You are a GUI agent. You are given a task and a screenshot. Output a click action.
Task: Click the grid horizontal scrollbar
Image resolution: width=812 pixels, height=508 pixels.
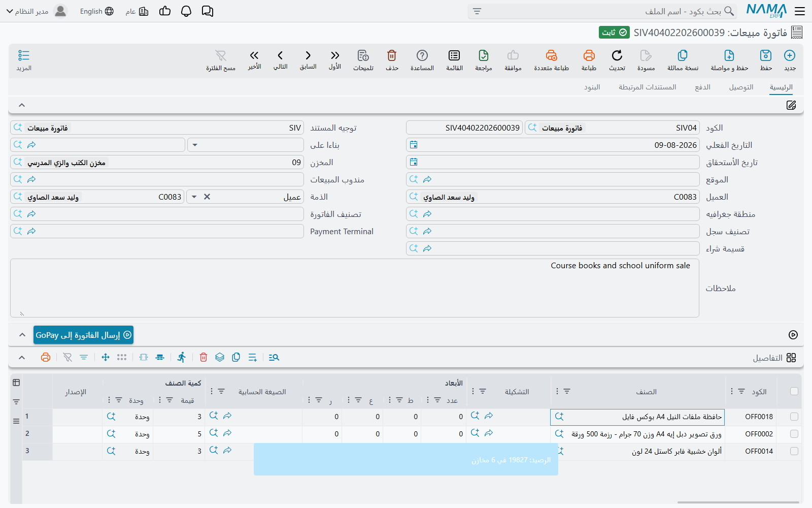coord(738,502)
